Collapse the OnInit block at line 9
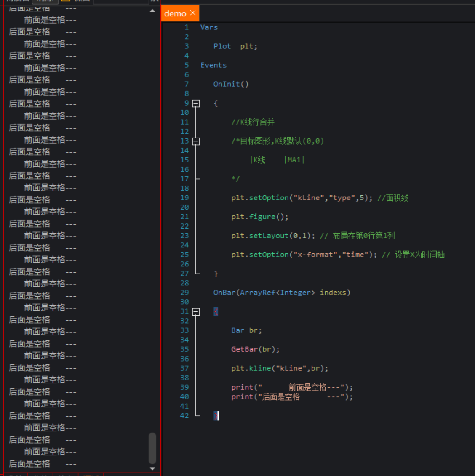 click(x=196, y=104)
